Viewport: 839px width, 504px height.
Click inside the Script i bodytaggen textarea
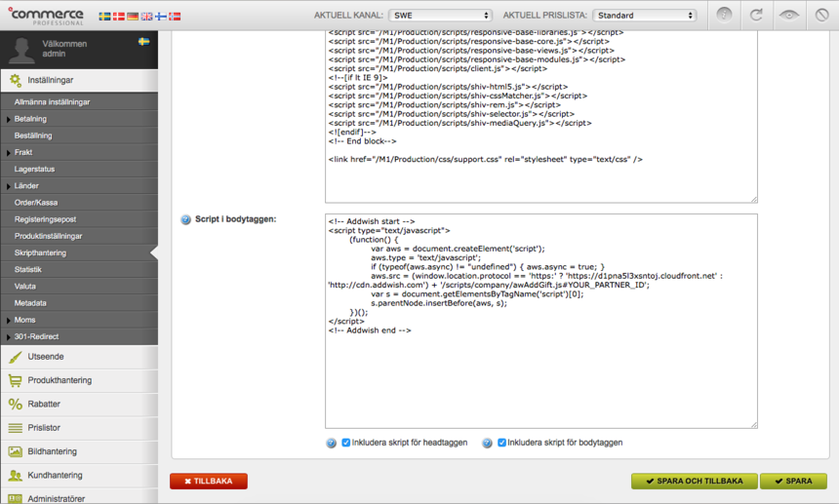coord(540,380)
